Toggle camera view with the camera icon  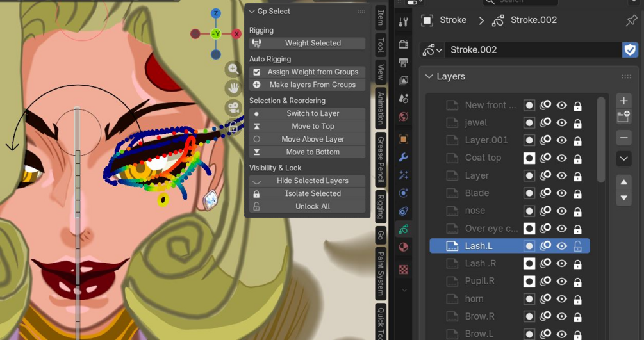[x=233, y=108]
